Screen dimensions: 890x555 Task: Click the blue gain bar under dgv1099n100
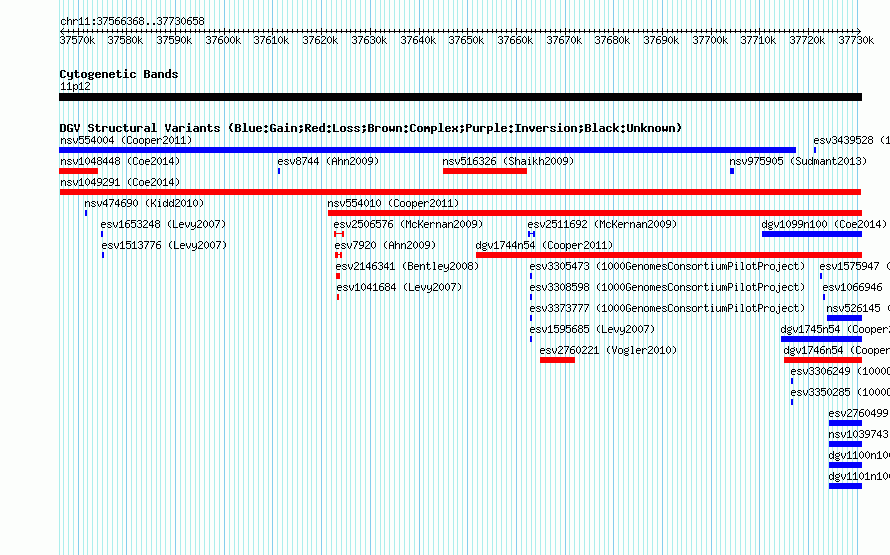(x=812, y=234)
